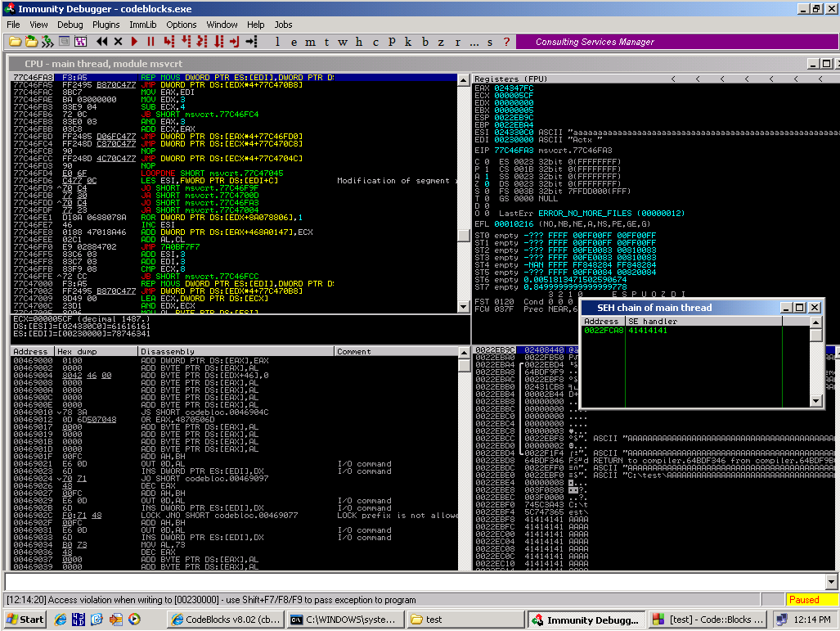The width and height of the screenshot is (840, 631).
Task: Show the Memory map with 'm' button
Action: pyautogui.click(x=310, y=42)
